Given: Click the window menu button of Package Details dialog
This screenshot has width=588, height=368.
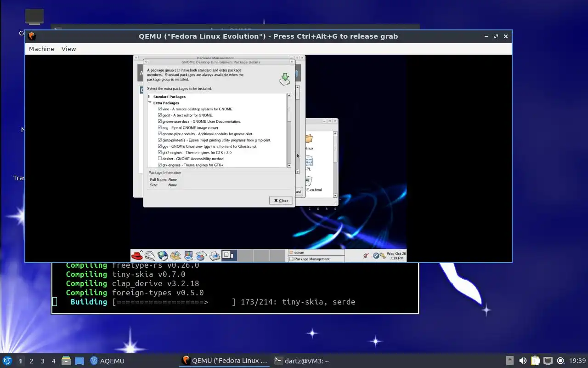Looking at the screenshot, I should pos(147,62).
